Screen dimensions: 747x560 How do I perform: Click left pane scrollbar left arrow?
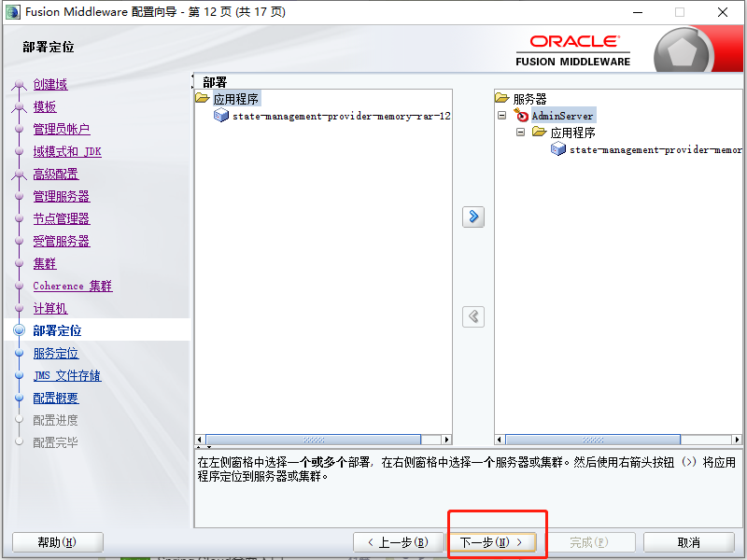200,440
